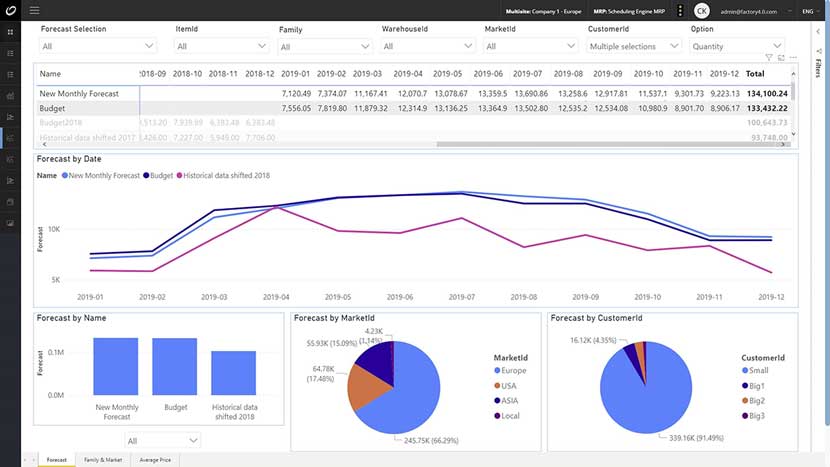
Task: Click the table horizontal scrollbar thumb
Action: tap(609, 144)
